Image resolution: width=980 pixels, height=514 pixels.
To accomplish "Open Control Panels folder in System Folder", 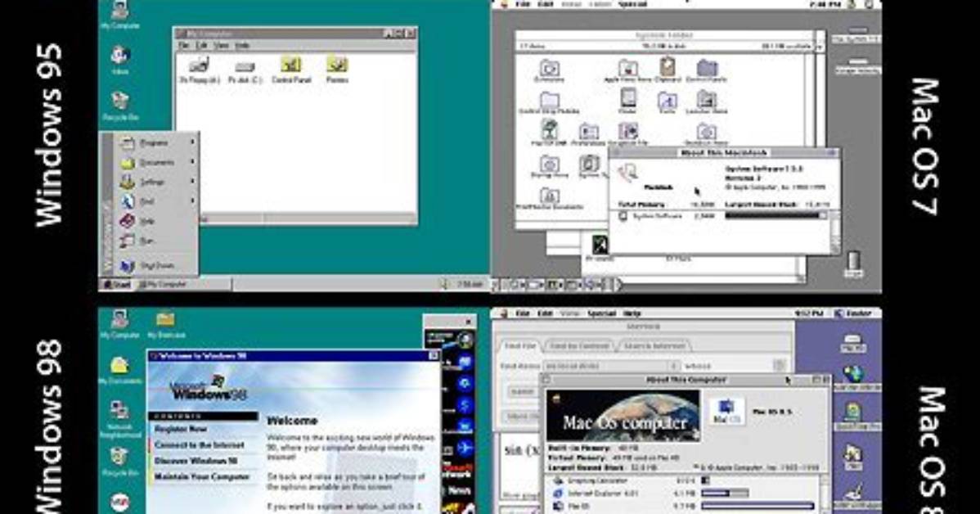I will [706, 71].
